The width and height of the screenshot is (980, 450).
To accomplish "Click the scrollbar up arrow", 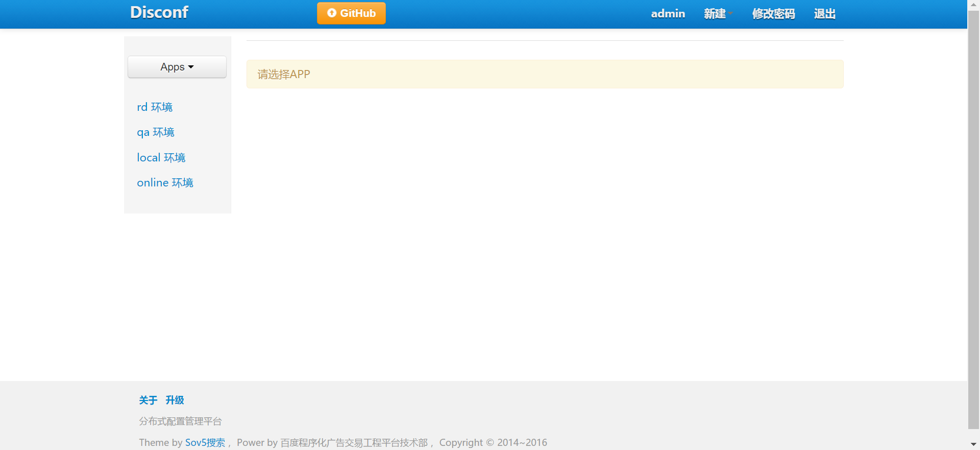I will pyautogui.click(x=974, y=5).
